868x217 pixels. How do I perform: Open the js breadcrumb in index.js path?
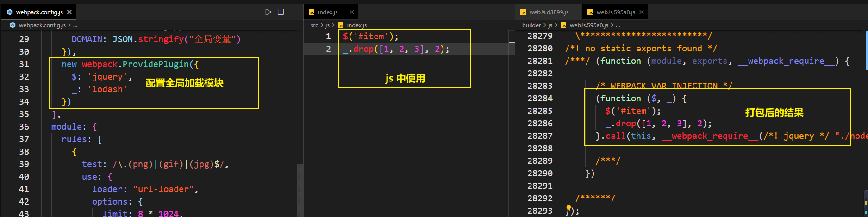click(327, 25)
